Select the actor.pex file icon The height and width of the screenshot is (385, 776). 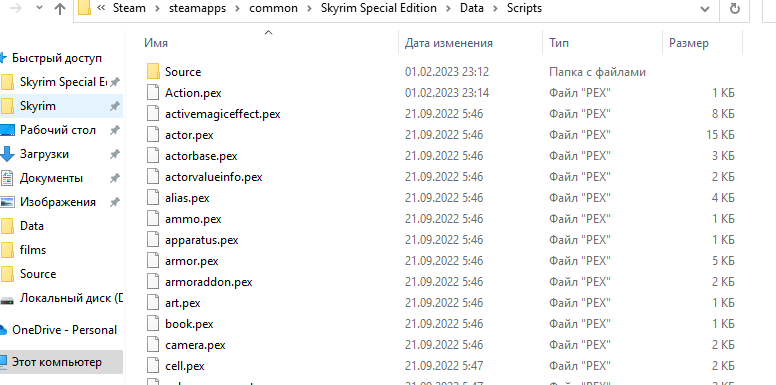point(153,135)
